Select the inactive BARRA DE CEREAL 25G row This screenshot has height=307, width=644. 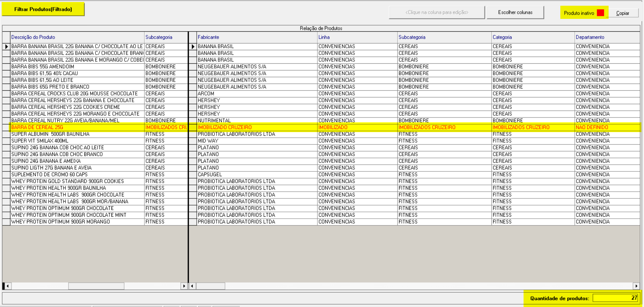37,127
